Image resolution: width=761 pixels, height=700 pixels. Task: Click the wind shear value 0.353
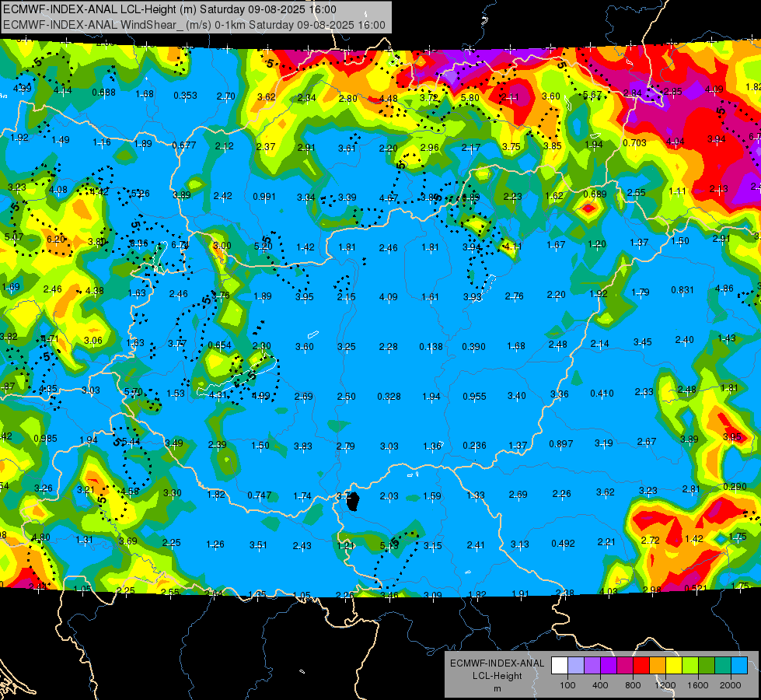(186, 95)
